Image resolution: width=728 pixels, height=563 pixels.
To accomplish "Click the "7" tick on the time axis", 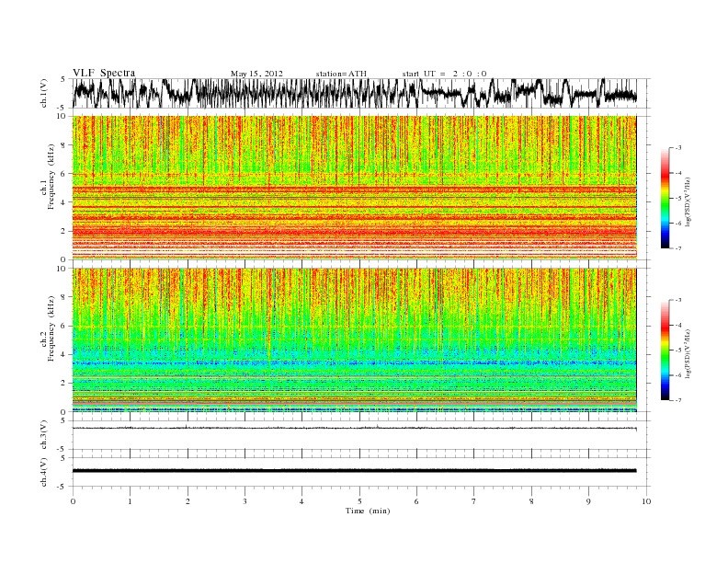I will [x=474, y=501].
